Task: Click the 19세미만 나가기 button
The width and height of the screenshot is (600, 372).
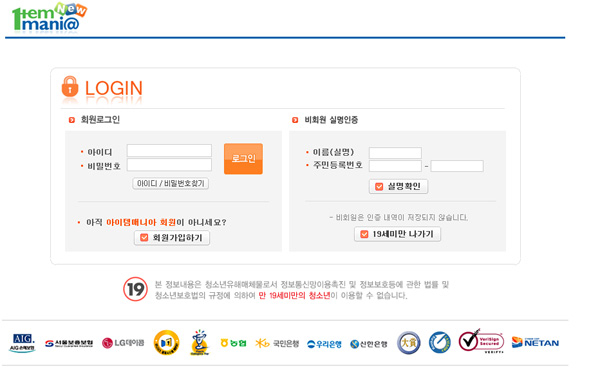Action: point(398,234)
